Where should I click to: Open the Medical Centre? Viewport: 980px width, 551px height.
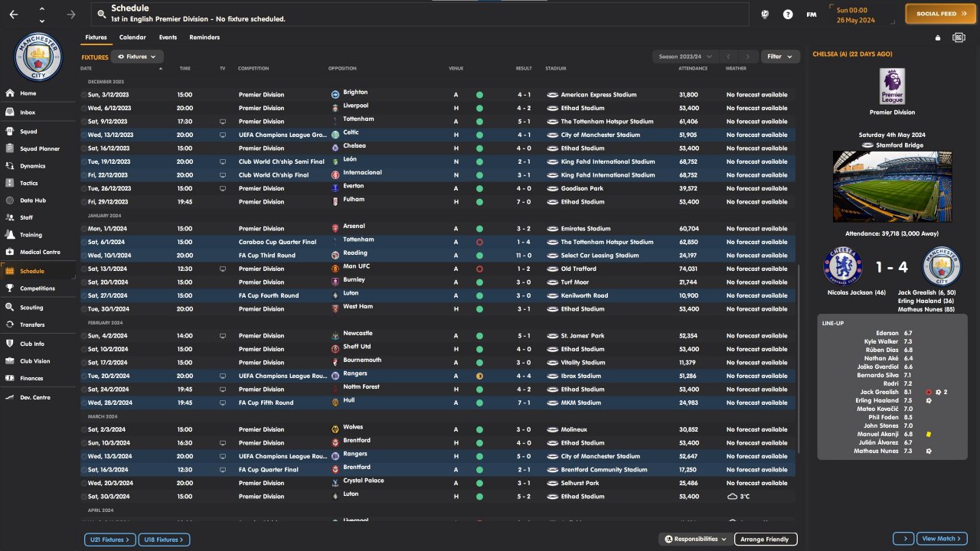(38, 252)
